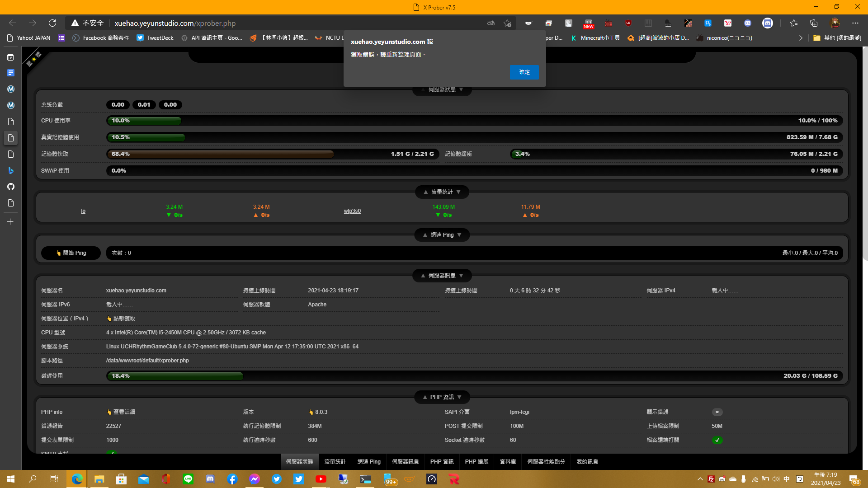Confirm the error dialog with 確定
The height and width of the screenshot is (488, 868).
pyautogui.click(x=524, y=72)
